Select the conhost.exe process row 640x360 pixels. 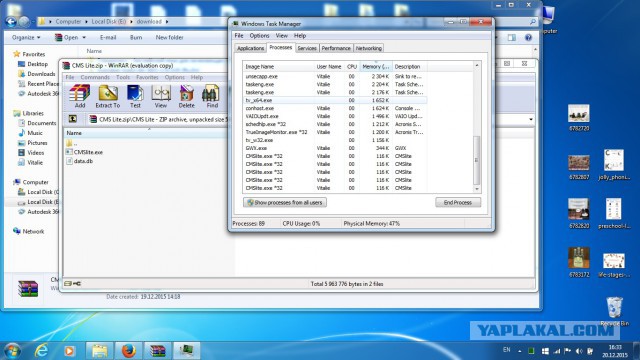[x=335, y=108]
